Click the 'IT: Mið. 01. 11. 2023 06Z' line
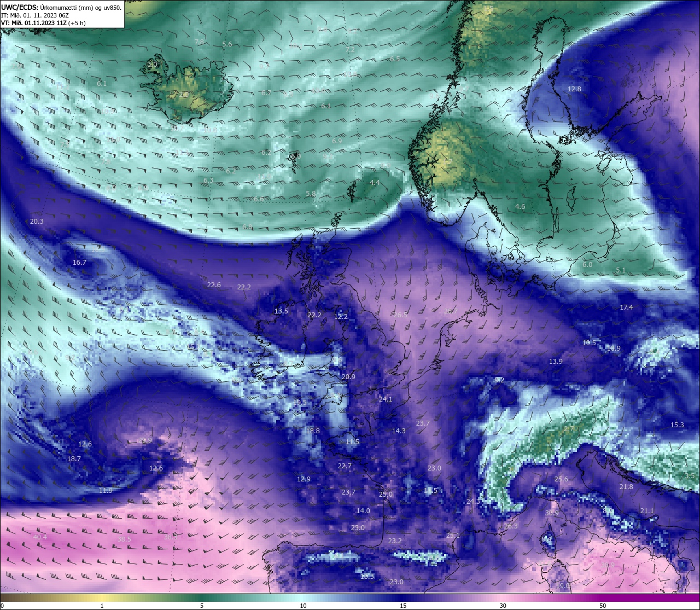Image resolution: width=700 pixels, height=610 pixels. tap(34, 15)
